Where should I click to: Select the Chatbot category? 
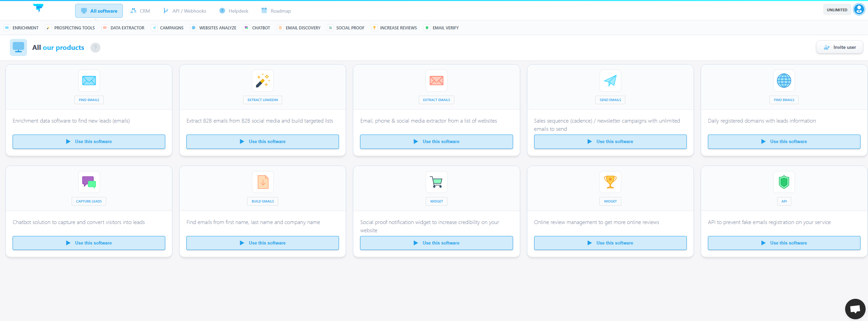[257, 28]
